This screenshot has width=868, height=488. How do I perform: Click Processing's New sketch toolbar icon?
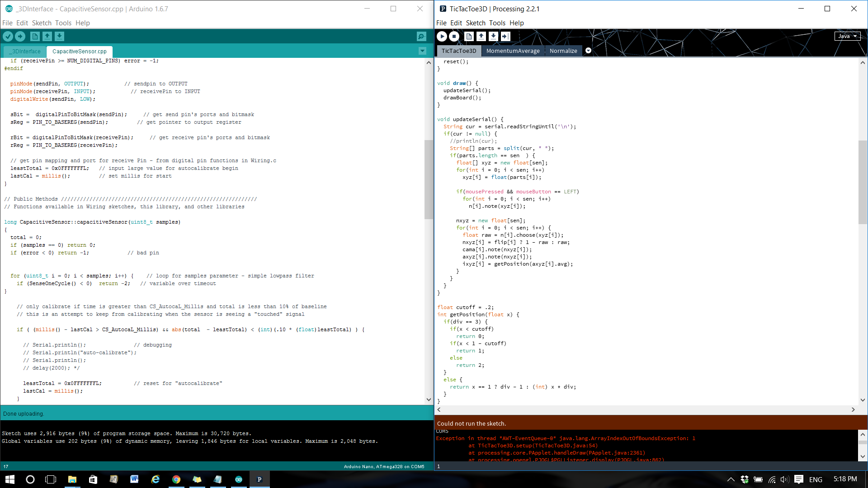coord(469,37)
